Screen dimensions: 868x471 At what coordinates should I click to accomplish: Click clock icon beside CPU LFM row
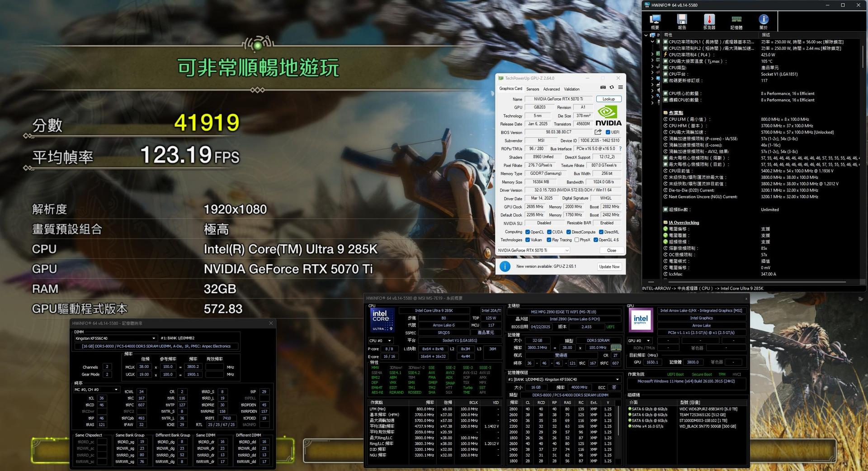pos(665,119)
